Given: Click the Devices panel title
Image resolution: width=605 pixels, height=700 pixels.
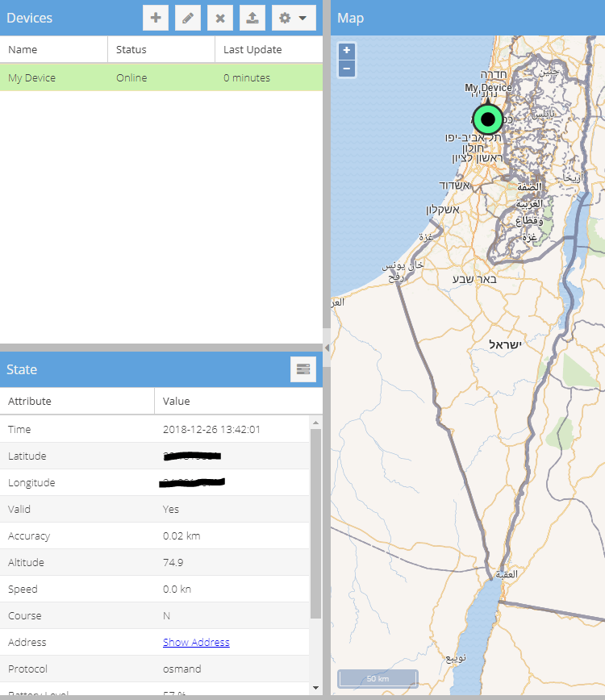Looking at the screenshot, I should click(30, 18).
